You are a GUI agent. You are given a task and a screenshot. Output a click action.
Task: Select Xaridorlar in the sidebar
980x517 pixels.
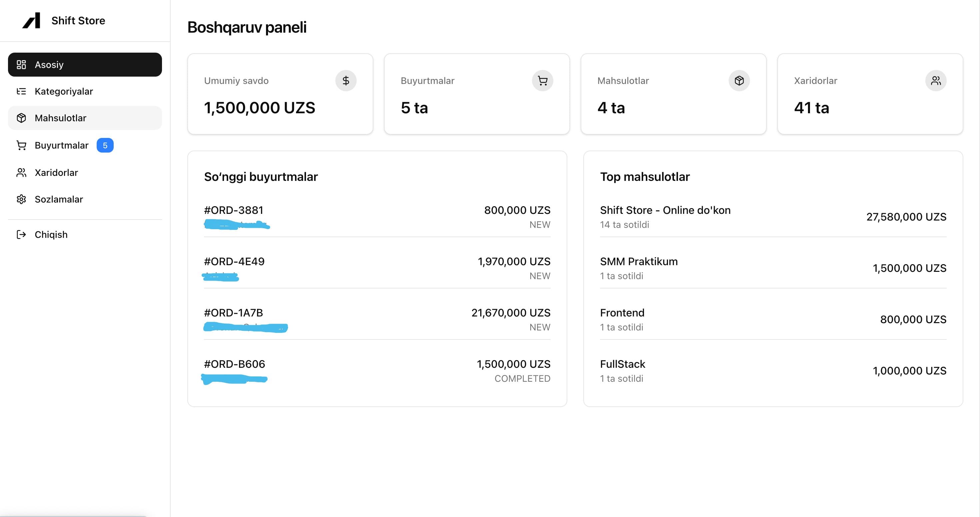point(56,173)
